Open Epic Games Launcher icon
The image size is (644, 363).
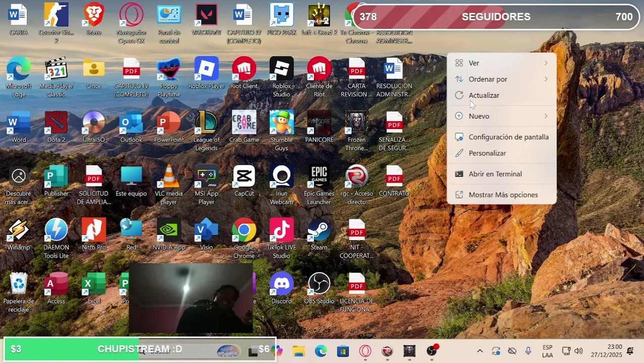tap(319, 185)
